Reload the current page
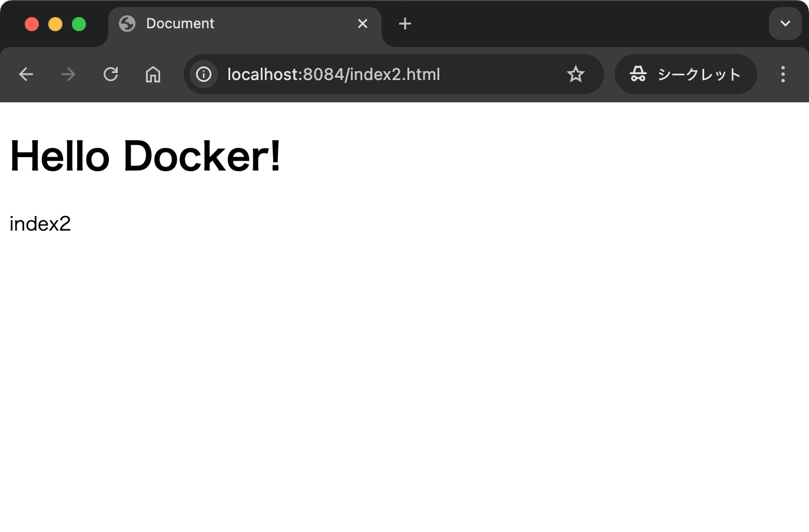The width and height of the screenshot is (809, 532). coord(111,74)
